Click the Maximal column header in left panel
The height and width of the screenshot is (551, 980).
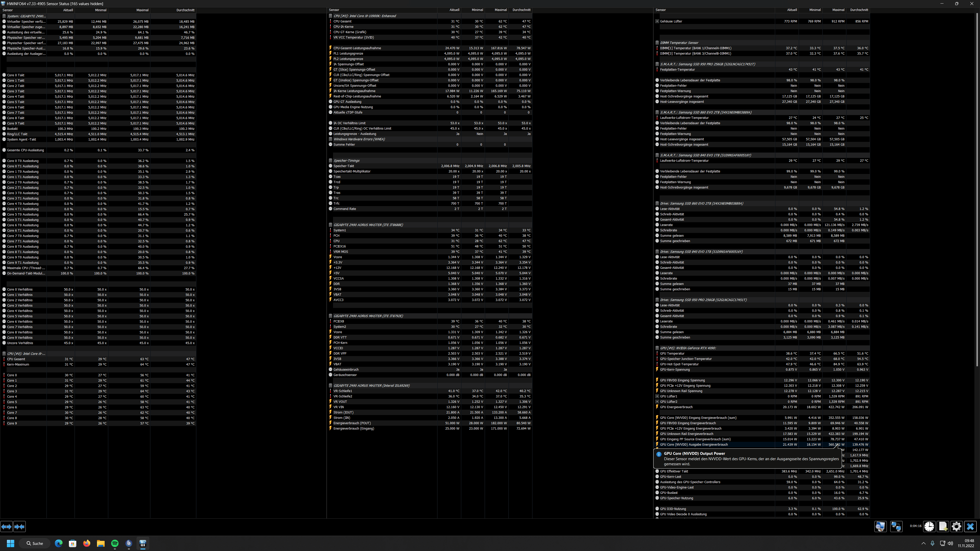coord(142,10)
